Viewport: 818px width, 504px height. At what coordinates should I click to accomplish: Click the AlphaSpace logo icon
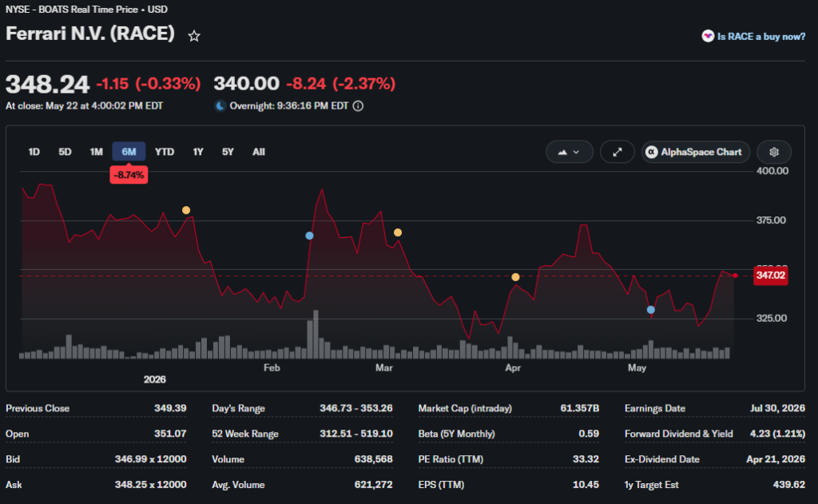coord(652,152)
